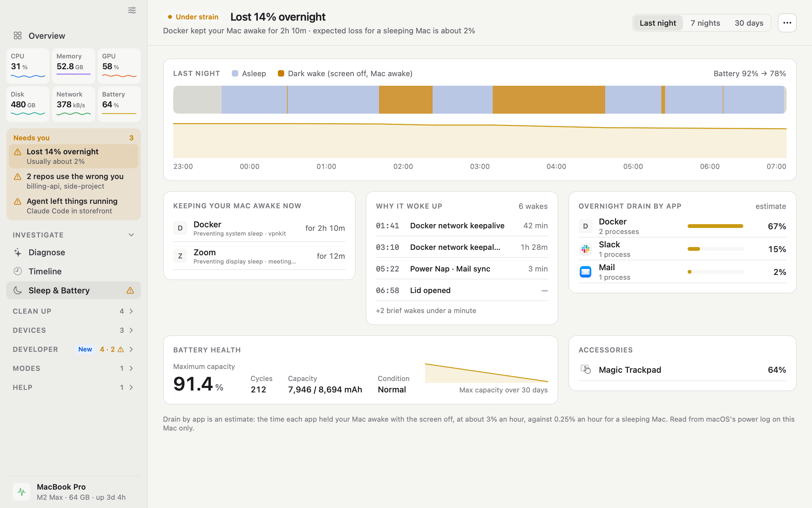Viewport: 812px width, 508px height.
Task: Click the Max capacity over 30 days chart
Action: coord(486,373)
